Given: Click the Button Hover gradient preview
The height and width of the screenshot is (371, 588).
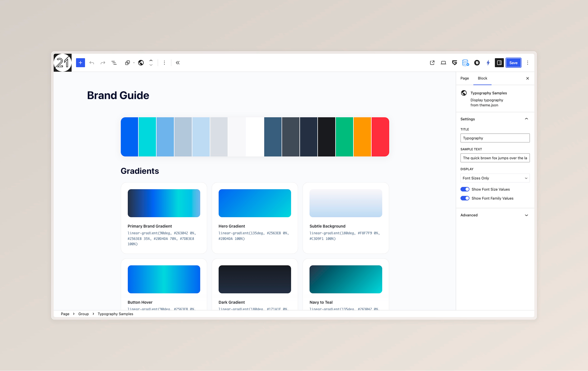Looking at the screenshot, I should [x=164, y=279].
